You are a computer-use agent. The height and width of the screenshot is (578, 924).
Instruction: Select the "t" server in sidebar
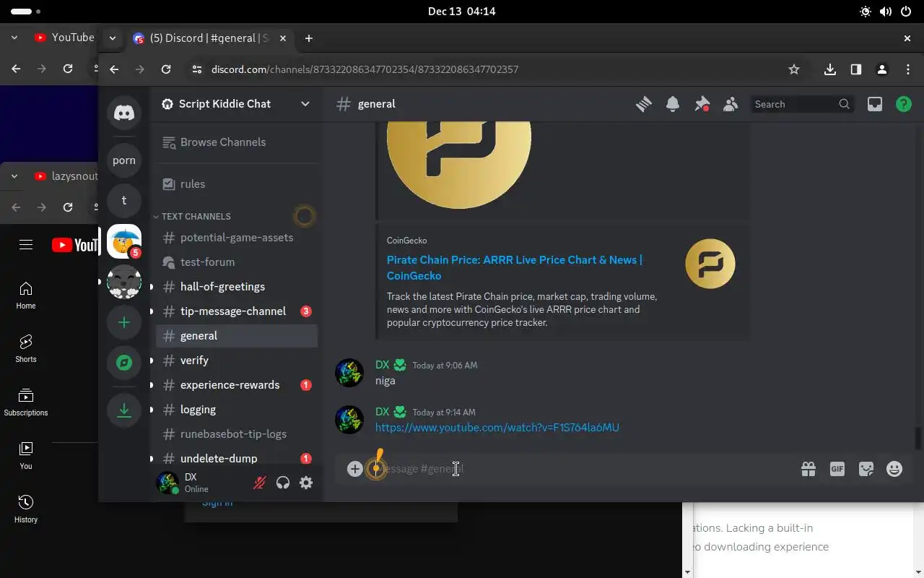124,201
